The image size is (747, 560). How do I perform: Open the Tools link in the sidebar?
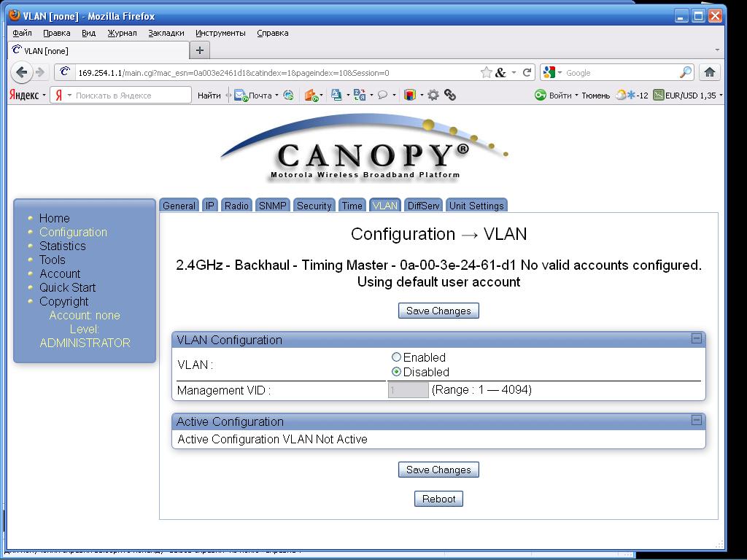[x=53, y=260]
